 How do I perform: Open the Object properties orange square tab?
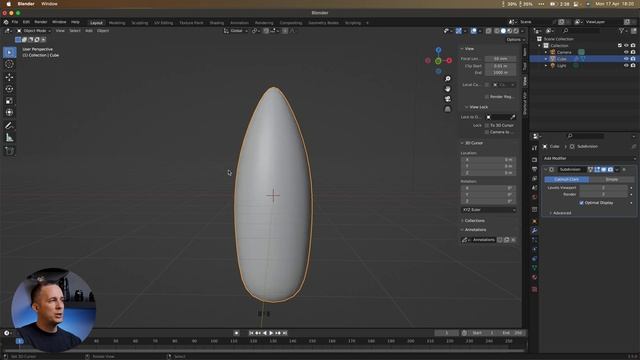[534, 221]
